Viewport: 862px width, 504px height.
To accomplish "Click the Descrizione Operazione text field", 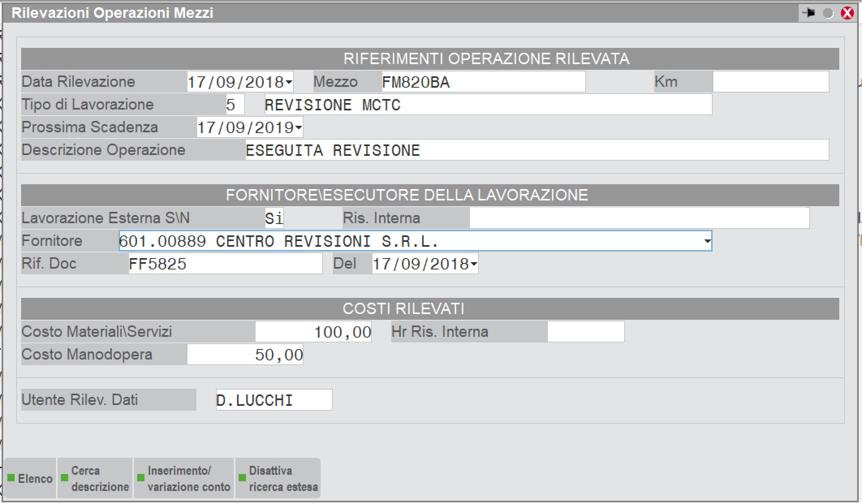I will pos(536,151).
